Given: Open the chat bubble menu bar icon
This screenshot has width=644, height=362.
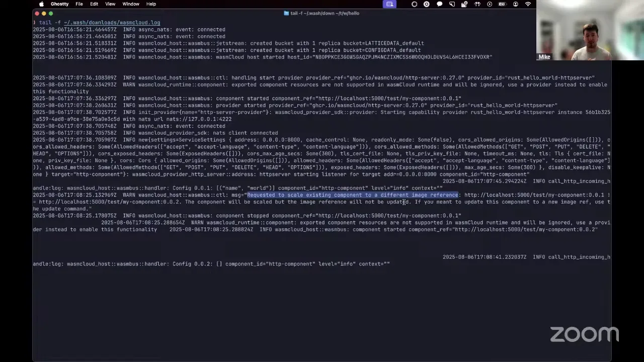Looking at the screenshot, I should tap(439, 4).
